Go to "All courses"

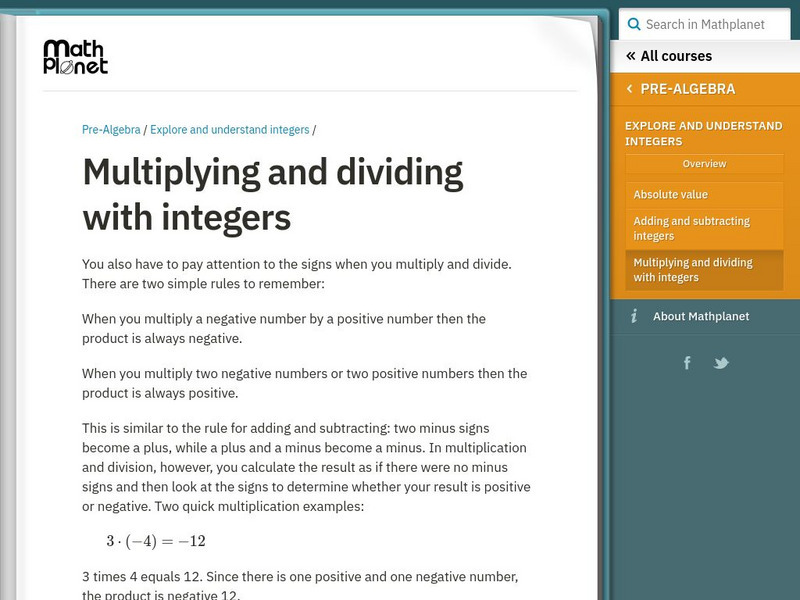click(676, 56)
